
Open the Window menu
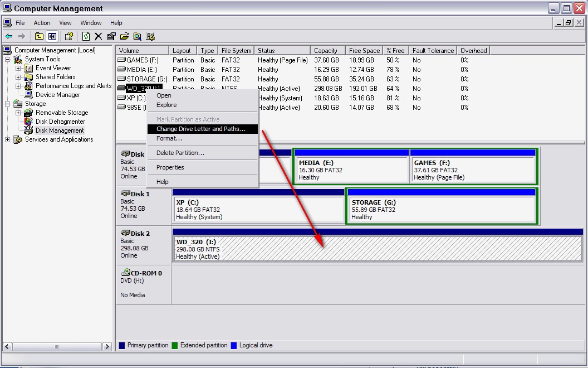pyautogui.click(x=91, y=23)
